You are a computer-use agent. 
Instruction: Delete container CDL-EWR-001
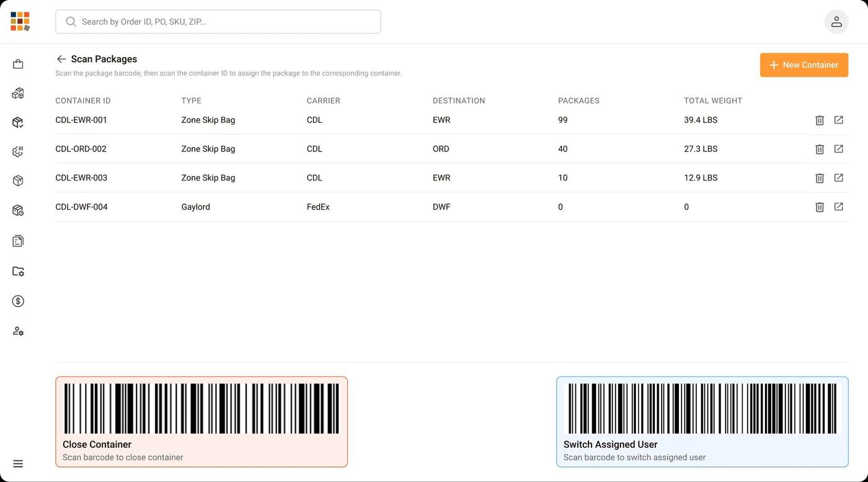coord(820,120)
